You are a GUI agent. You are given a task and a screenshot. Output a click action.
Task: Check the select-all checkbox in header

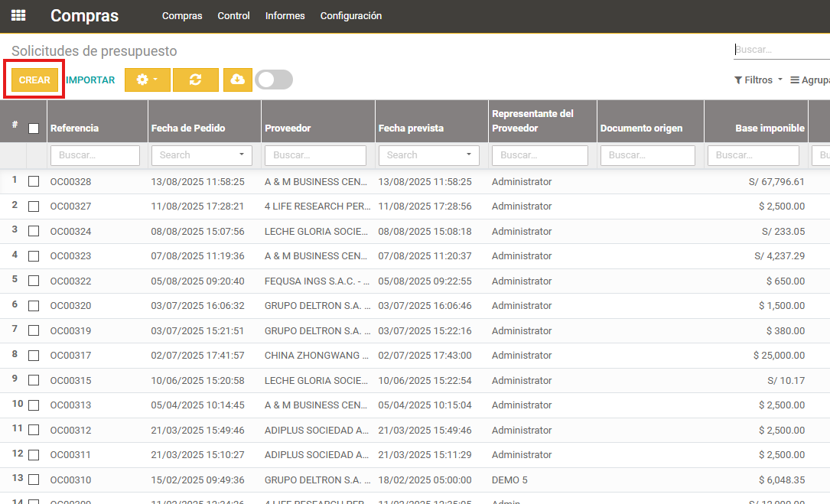[34, 128]
